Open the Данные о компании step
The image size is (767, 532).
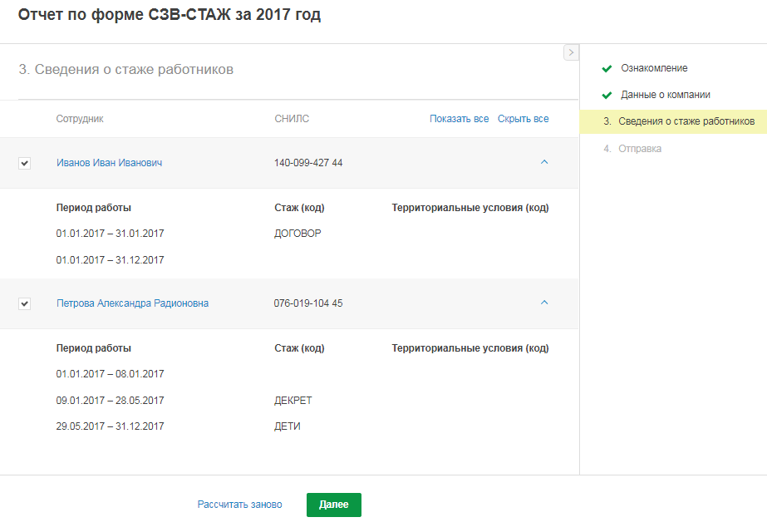665,95
